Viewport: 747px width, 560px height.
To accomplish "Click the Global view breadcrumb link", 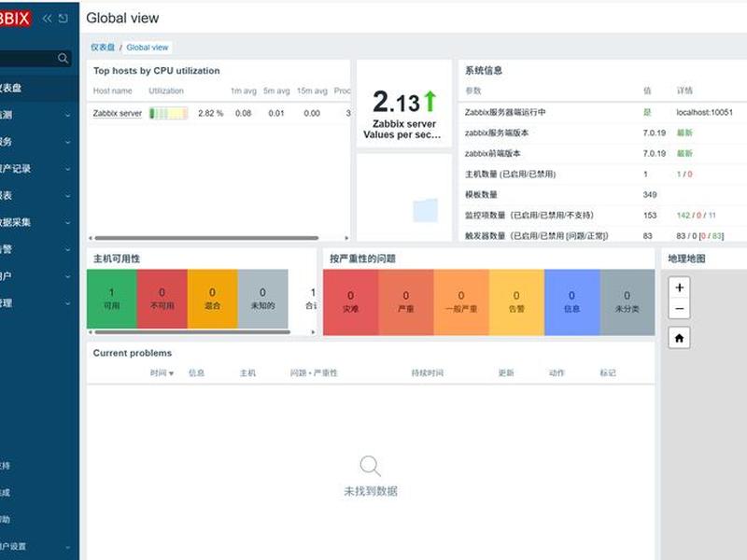I will click(x=148, y=48).
